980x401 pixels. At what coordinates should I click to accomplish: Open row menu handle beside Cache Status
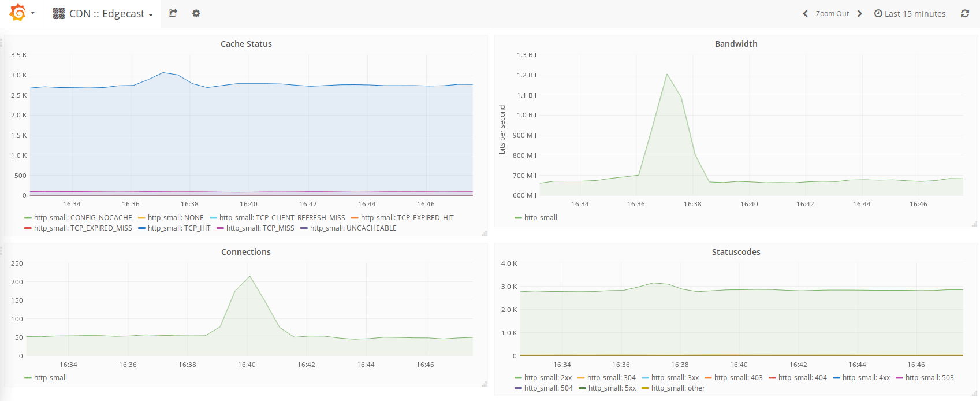pyautogui.click(x=2, y=43)
